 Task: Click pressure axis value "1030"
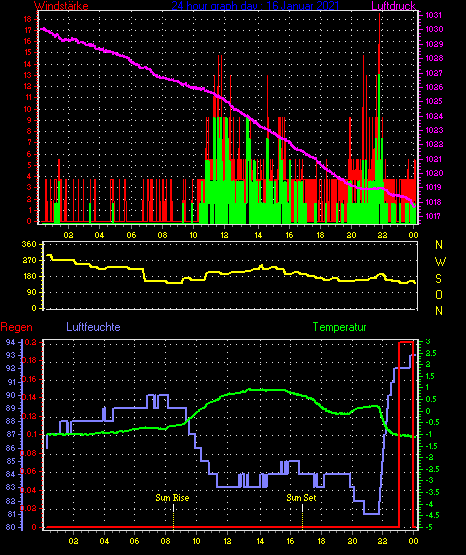point(434,29)
